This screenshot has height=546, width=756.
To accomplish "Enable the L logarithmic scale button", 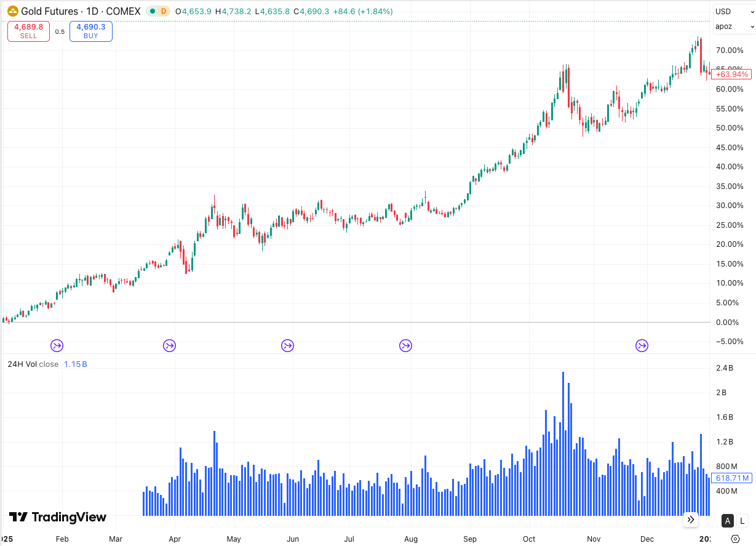I will 742,521.
